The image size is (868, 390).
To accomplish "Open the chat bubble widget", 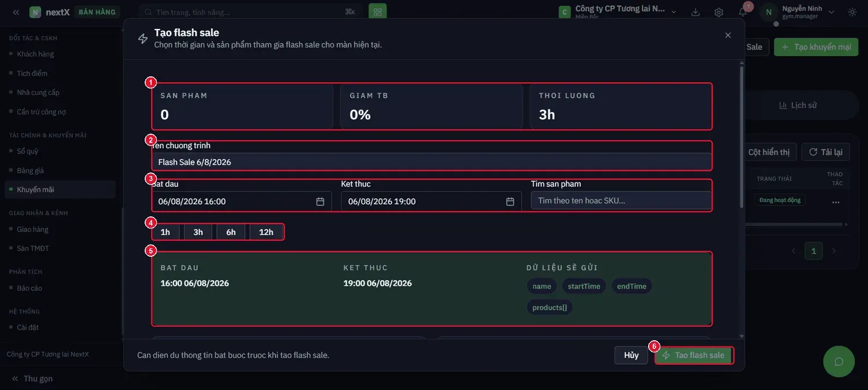I will pyautogui.click(x=838, y=362).
